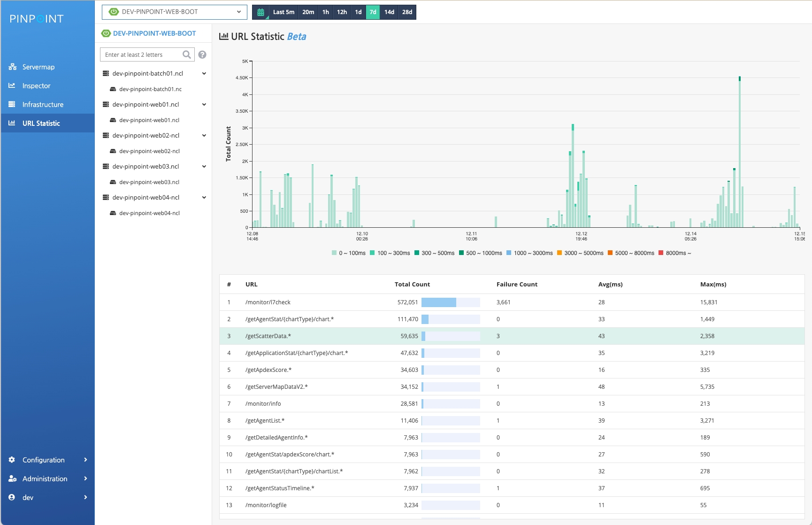The width and height of the screenshot is (812, 525).
Task: Toggle the 5000 ~ 8000ms orange legend swatch
Action: click(610, 253)
